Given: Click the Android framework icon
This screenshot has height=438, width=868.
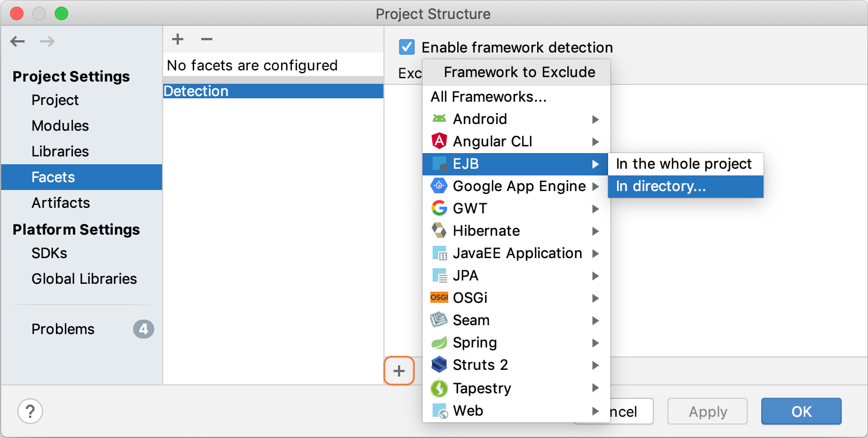Looking at the screenshot, I should click(439, 119).
